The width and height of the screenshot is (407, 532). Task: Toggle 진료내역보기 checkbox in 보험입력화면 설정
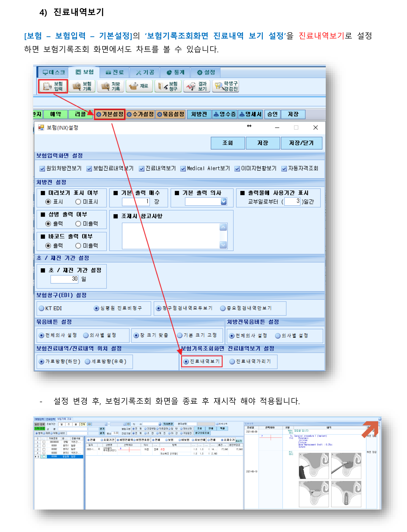coord(142,169)
